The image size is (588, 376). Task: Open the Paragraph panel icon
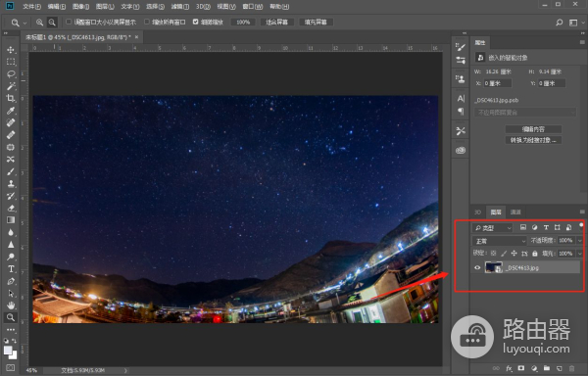pos(461,112)
